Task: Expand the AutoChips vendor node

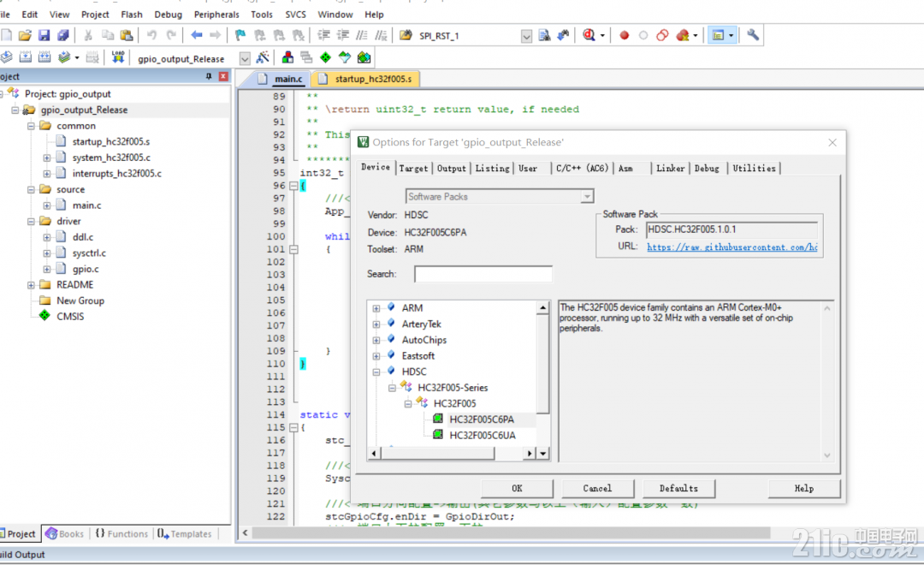Action: (376, 341)
